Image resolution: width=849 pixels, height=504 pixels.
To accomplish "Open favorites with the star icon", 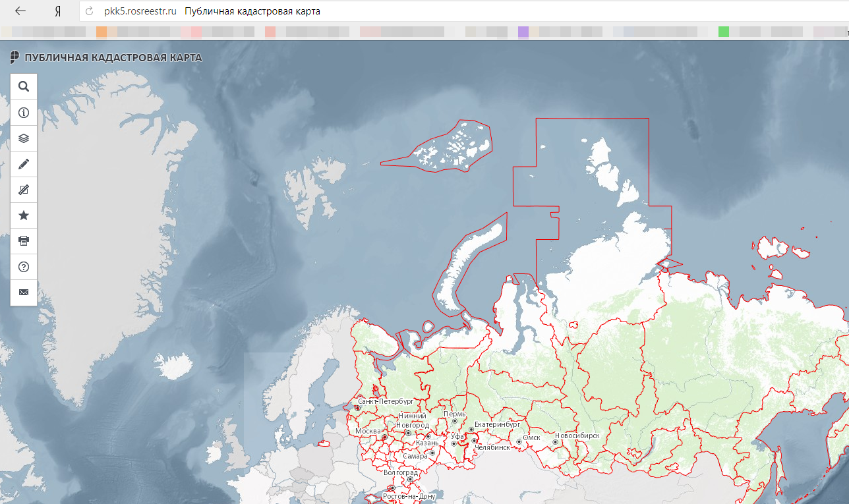I will pos(24,215).
